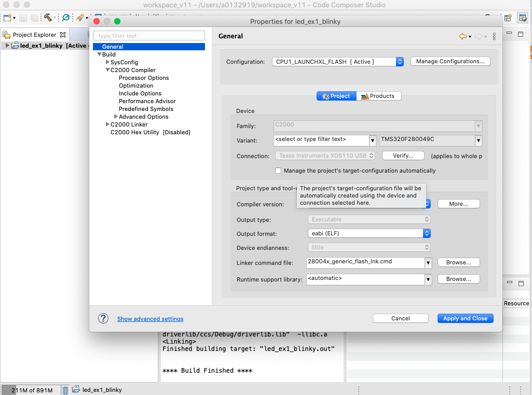Click the teal search magnifier toolbar icon
The height and width of the screenshot is (395, 532).
[65, 18]
